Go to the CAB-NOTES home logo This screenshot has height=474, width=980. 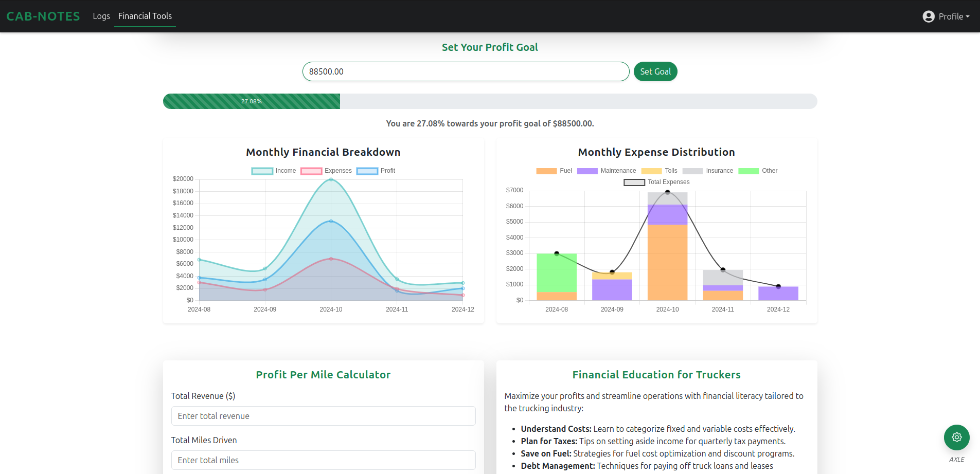43,16
